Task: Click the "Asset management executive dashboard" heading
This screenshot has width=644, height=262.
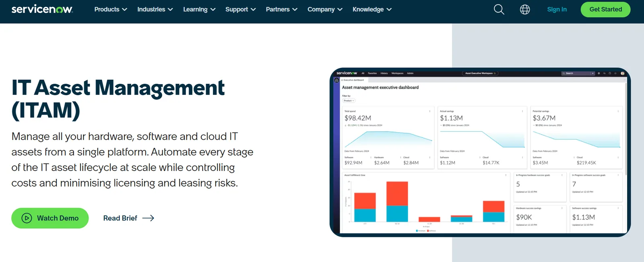Action: pyautogui.click(x=380, y=87)
